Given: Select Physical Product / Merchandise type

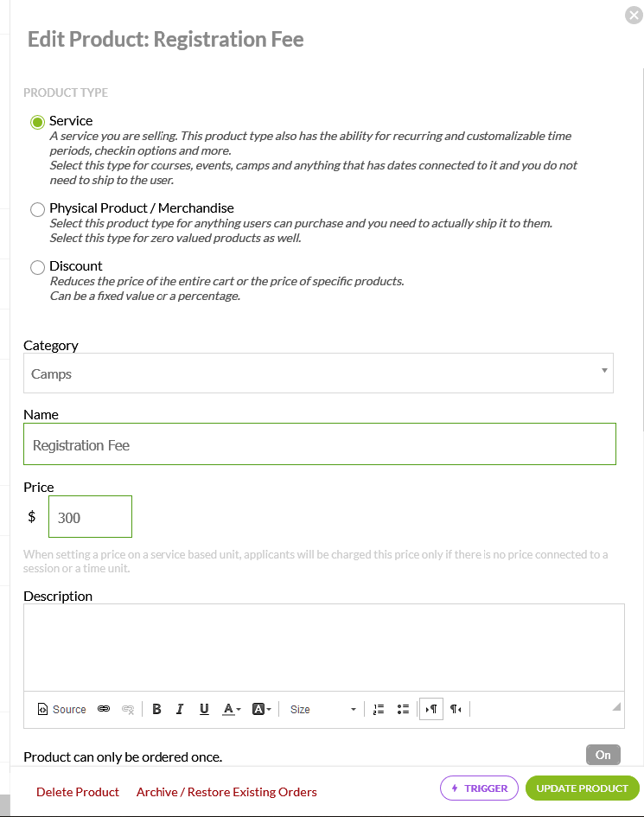Looking at the screenshot, I should [37, 209].
